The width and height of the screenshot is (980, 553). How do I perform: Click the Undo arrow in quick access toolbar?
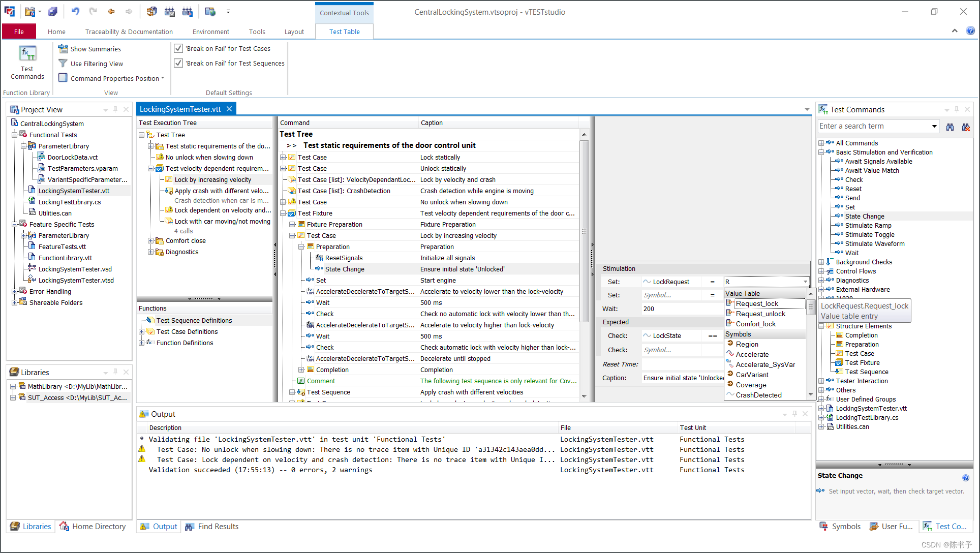coord(75,11)
